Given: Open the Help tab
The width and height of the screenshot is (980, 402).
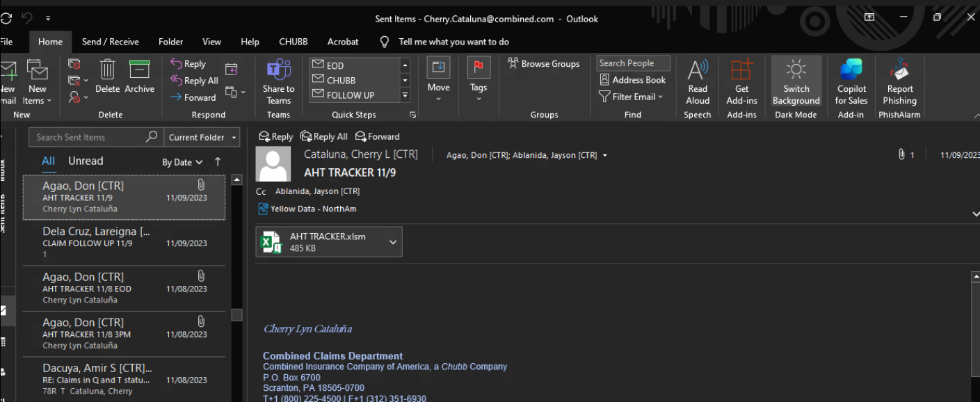Looking at the screenshot, I should point(250,42).
